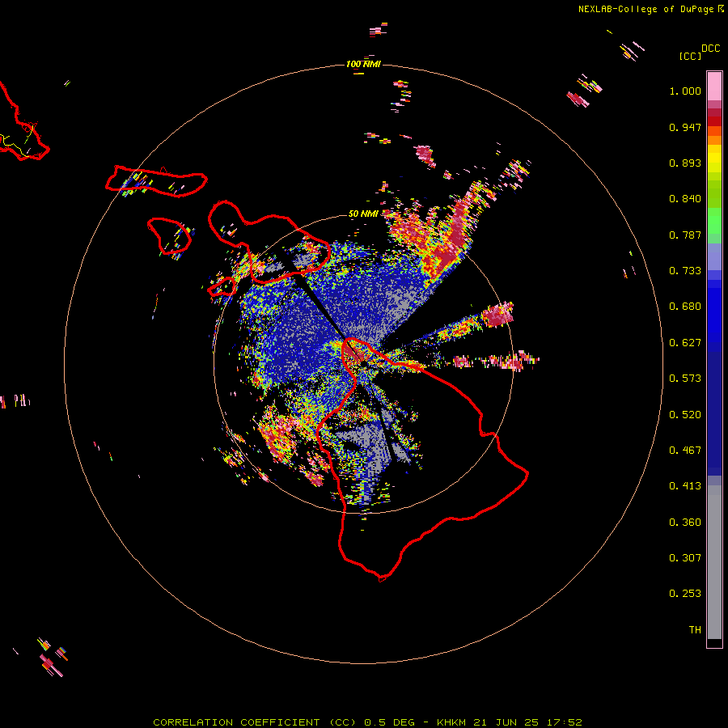Select the 1.000 value on the color scale

(x=685, y=91)
